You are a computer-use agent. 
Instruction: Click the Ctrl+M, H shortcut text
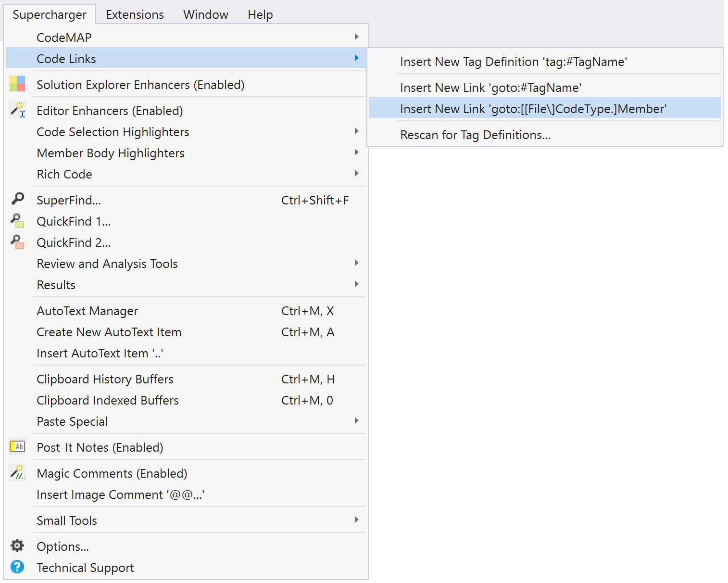308,379
